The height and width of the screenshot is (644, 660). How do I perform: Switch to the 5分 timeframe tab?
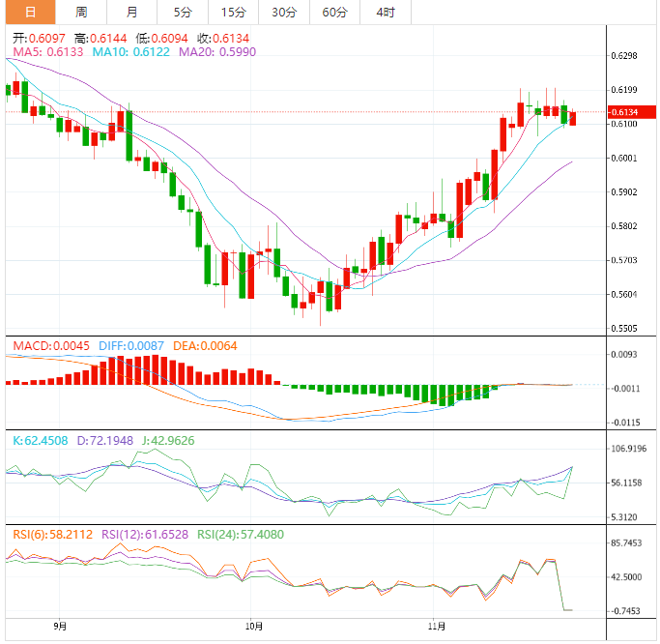tap(183, 12)
